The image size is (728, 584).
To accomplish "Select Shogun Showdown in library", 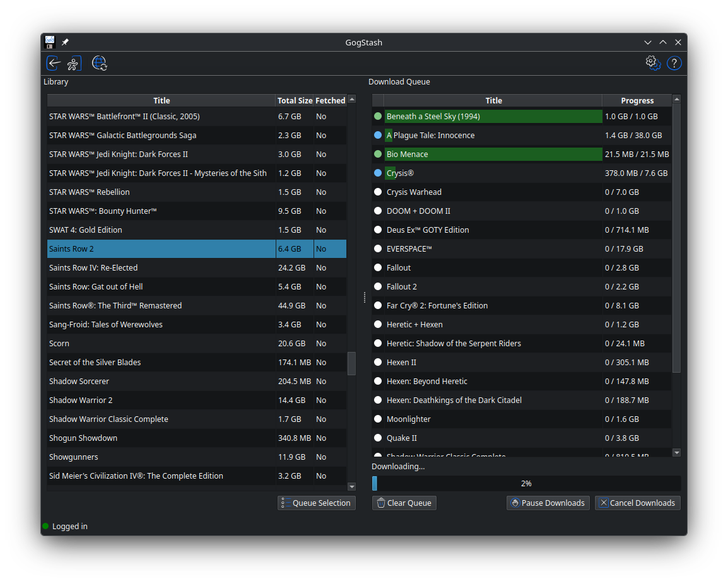I will 197,438.
